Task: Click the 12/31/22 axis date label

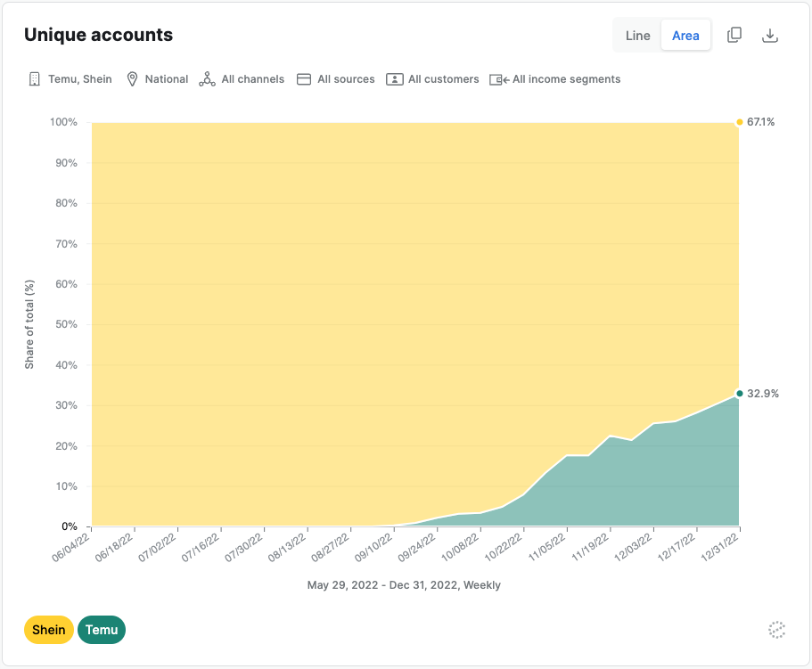Action: click(x=720, y=547)
